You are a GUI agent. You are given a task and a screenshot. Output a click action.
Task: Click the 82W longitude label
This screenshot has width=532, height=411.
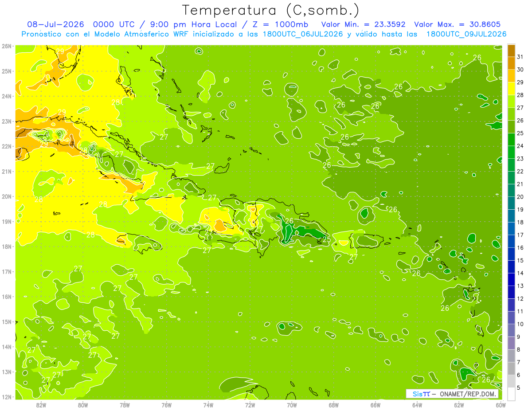coord(41,405)
